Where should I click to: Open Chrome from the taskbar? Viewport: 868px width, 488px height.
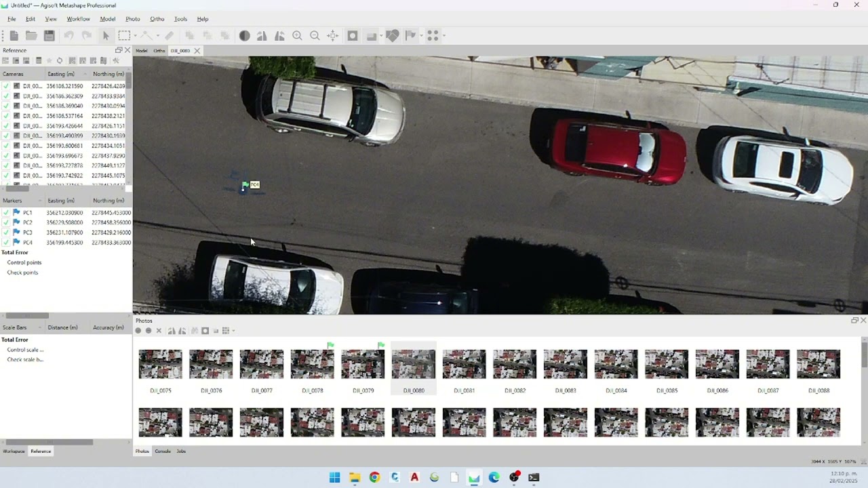point(374,477)
